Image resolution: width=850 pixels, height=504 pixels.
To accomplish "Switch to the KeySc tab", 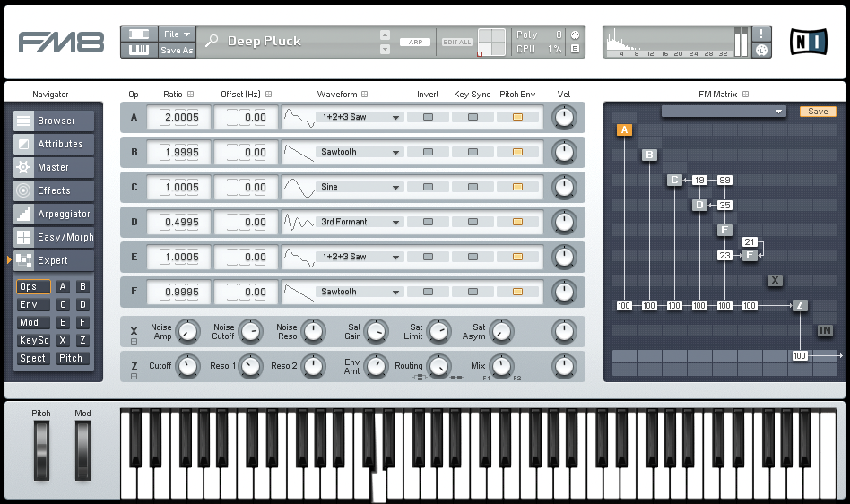I will point(33,340).
